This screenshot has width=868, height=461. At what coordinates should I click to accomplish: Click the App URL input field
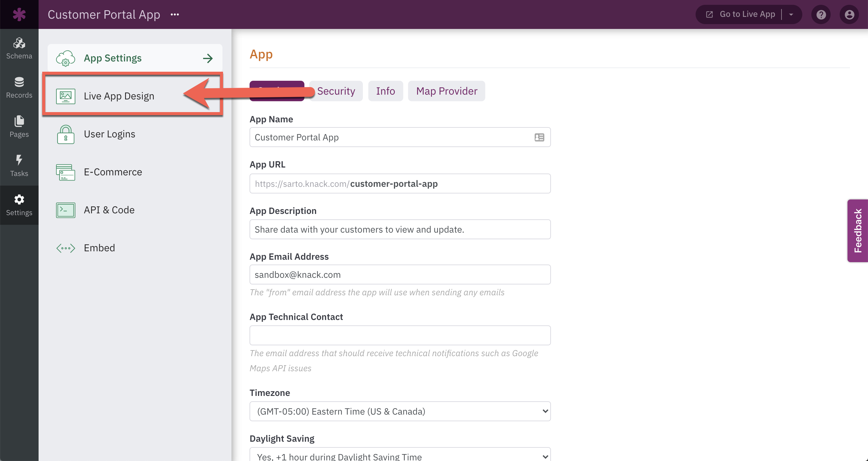400,184
